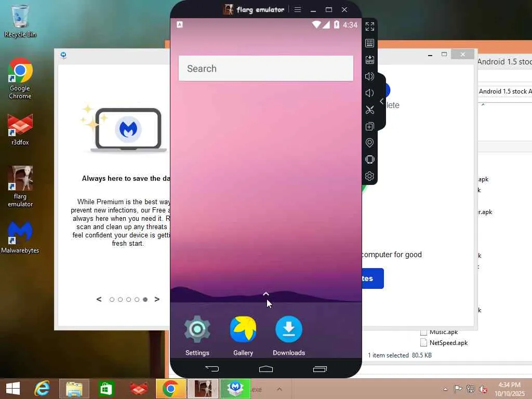Open r3dfox desktop shortcut
This screenshot has width=532, height=399.
pos(20,130)
